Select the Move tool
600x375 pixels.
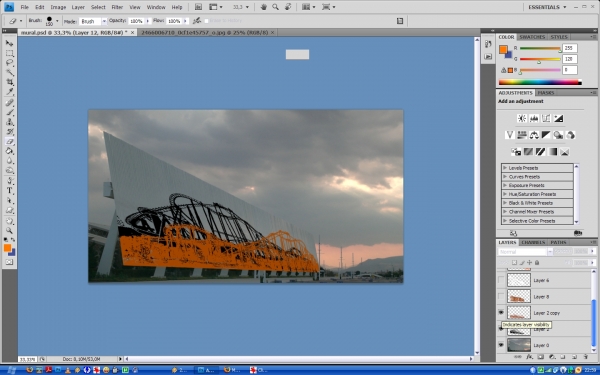point(10,43)
